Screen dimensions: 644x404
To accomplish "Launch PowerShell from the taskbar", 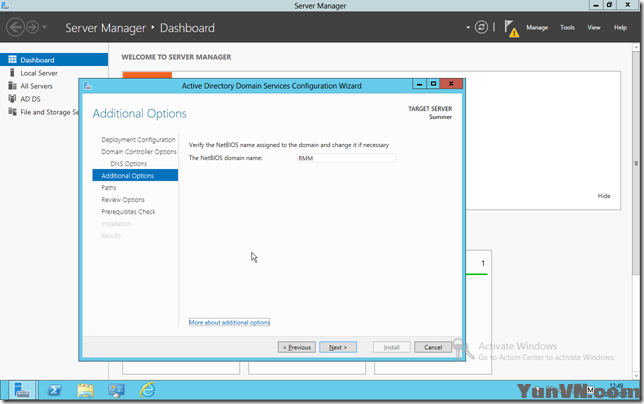I will tap(54, 390).
